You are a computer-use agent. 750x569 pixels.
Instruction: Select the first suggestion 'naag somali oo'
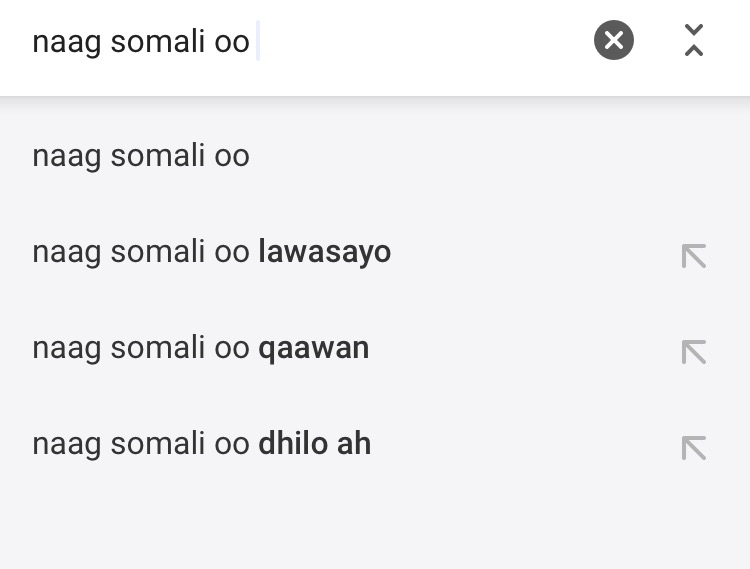coord(375,156)
